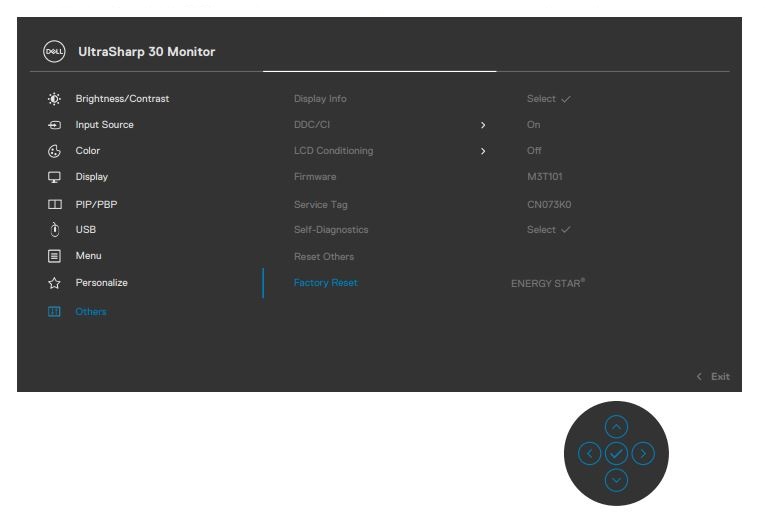Open the Color menu
765x513 pixels.
point(87,150)
